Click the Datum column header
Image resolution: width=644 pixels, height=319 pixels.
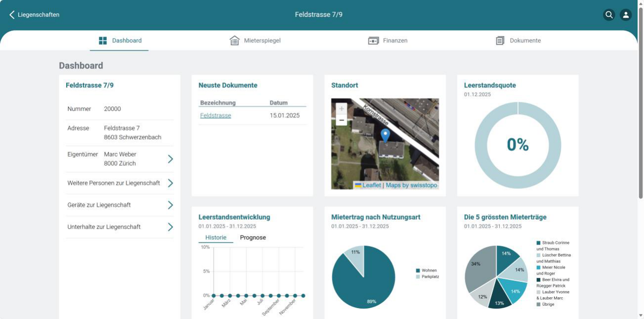click(x=279, y=103)
